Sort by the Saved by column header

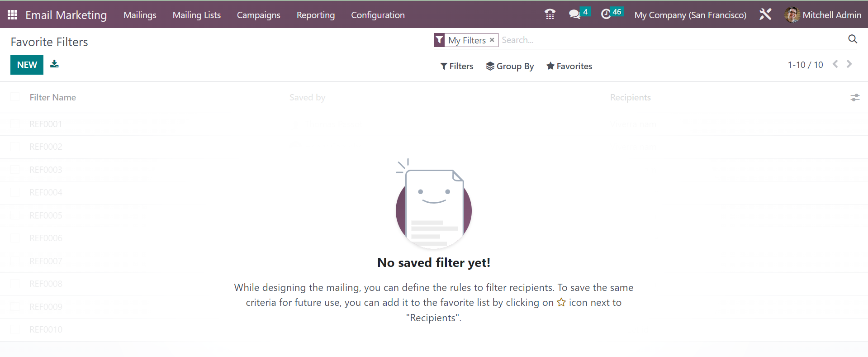pos(307,97)
